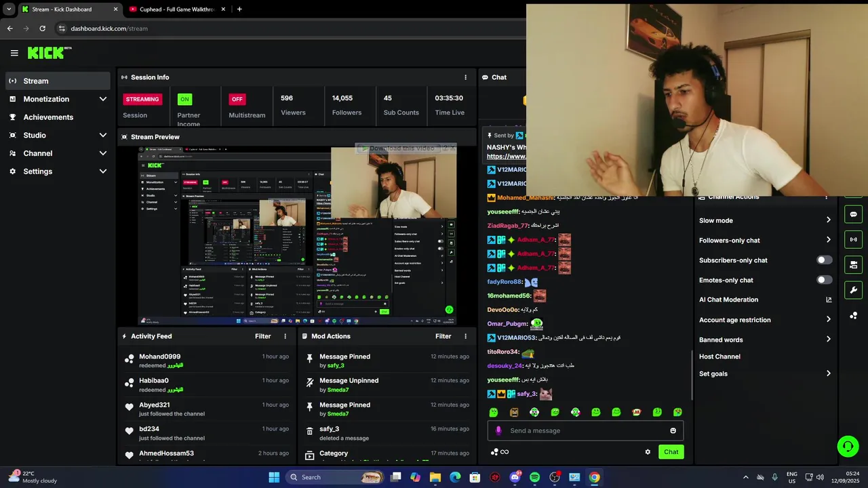
Task: Open Spotify from the taskbar
Action: coord(534,477)
